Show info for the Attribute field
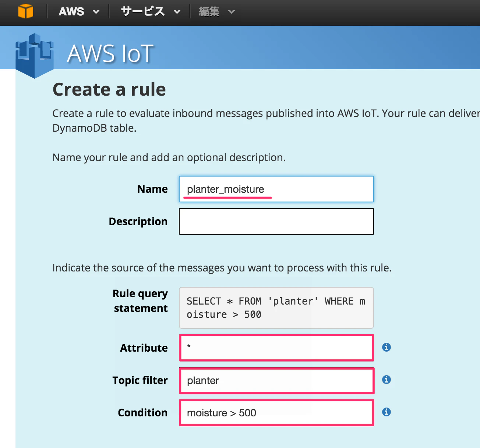Image resolution: width=480 pixels, height=448 pixels. pos(386,347)
